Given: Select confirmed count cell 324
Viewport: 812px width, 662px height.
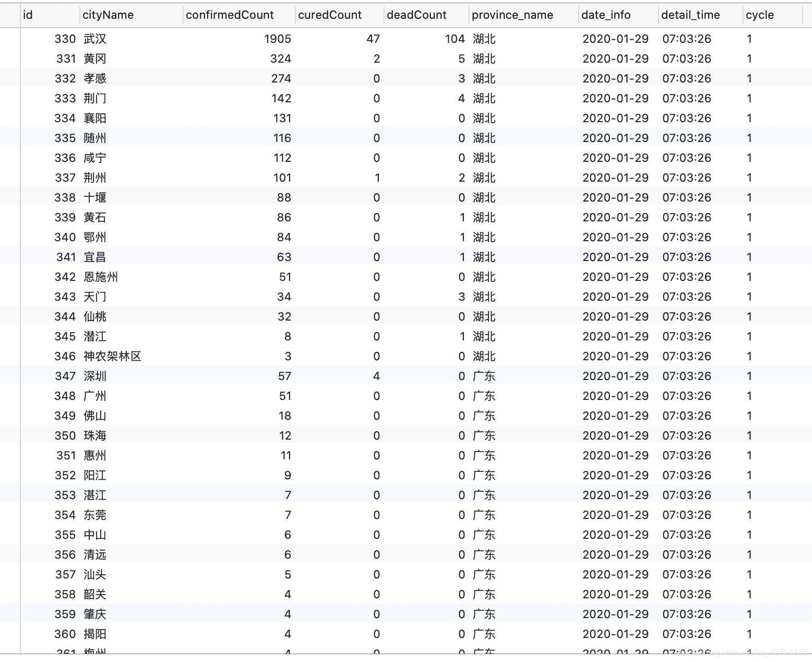Looking at the screenshot, I should [281, 58].
